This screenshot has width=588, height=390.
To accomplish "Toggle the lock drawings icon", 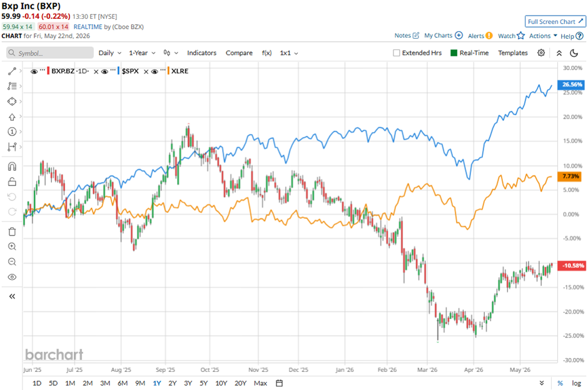I will pos(12,182).
